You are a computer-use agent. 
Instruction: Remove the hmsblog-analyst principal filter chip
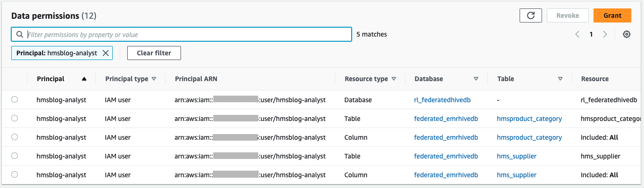pos(106,53)
